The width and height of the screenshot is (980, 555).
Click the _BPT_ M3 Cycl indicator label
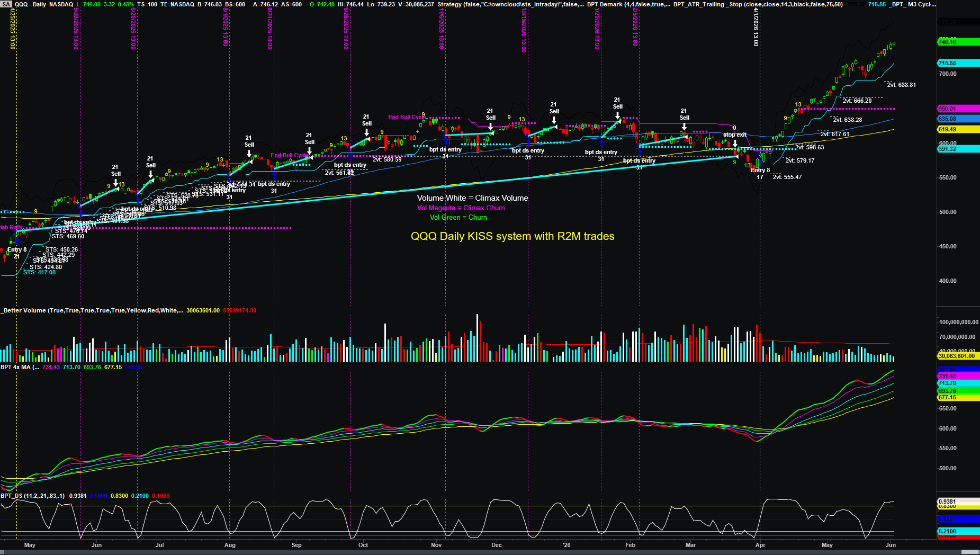pos(912,4)
